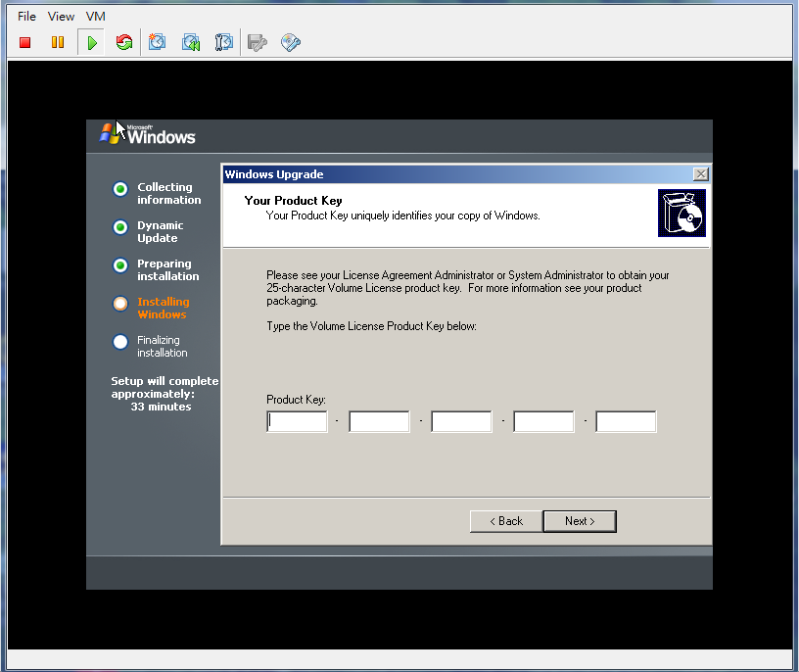Power on the virtual machine
The height and width of the screenshot is (672, 799).
pyautogui.click(x=89, y=42)
